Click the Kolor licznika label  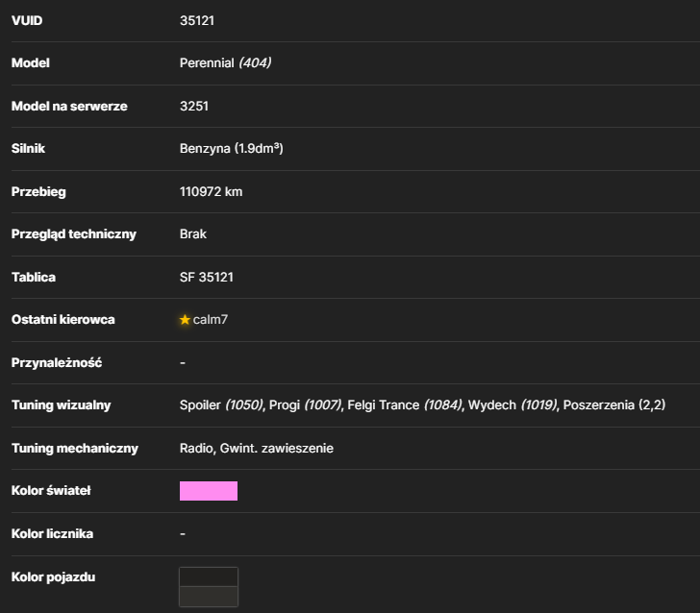(52, 533)
